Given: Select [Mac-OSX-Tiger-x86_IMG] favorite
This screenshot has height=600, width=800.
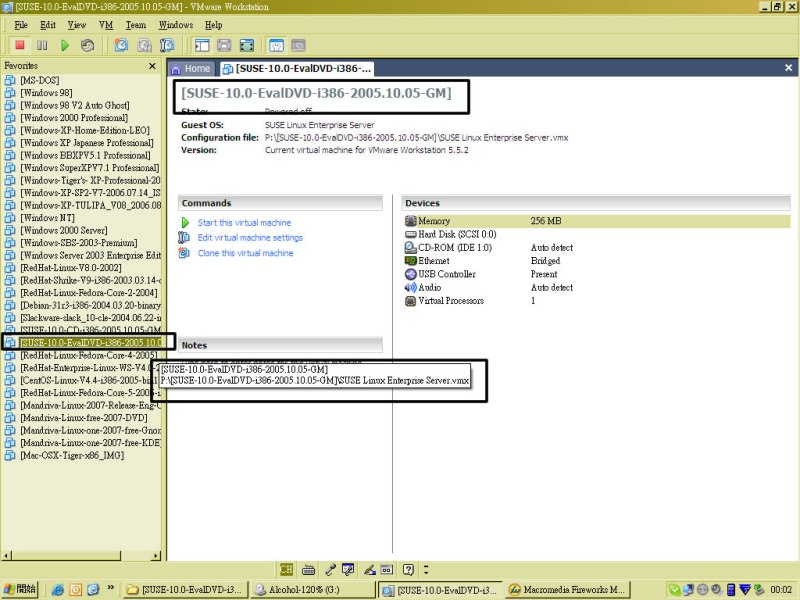Looking at the screenshot, I should click(x=72, y=455).
